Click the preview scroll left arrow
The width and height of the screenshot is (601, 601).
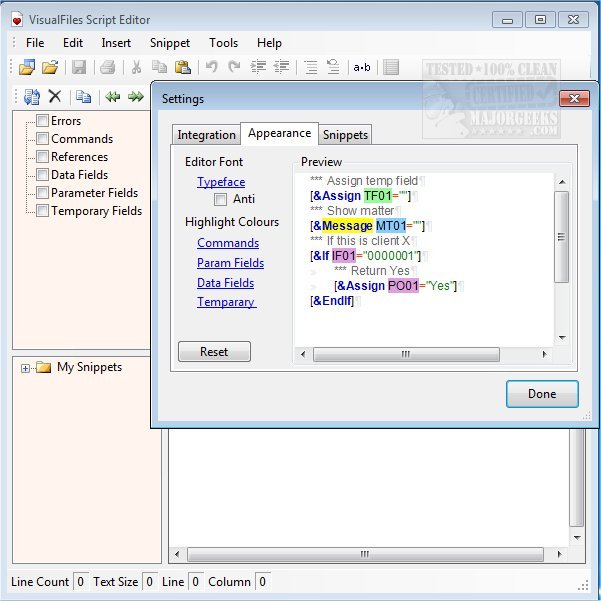[303, 354]
